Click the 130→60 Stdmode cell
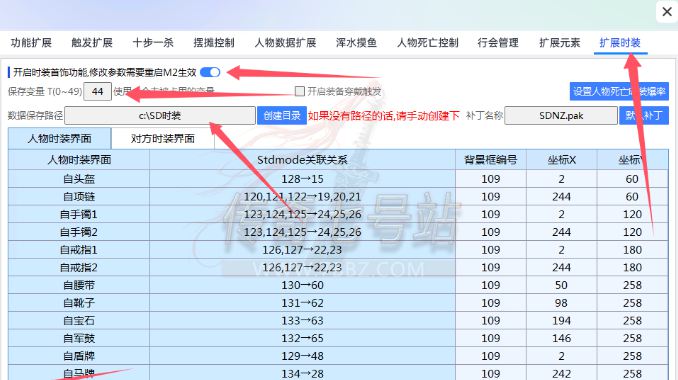Image resolution: width=678 pixels, height=380 pixels. 302,285
